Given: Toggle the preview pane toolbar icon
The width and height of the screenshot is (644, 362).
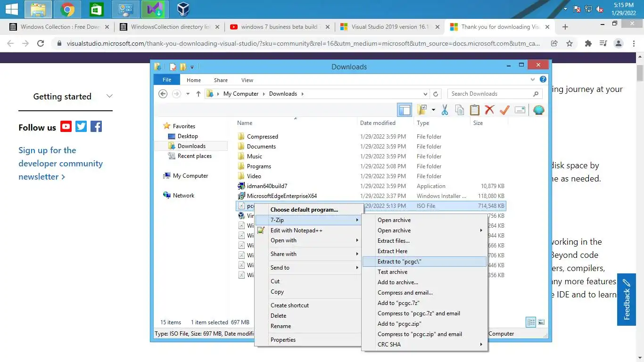Looking at the screenshot, I should 405,110.
